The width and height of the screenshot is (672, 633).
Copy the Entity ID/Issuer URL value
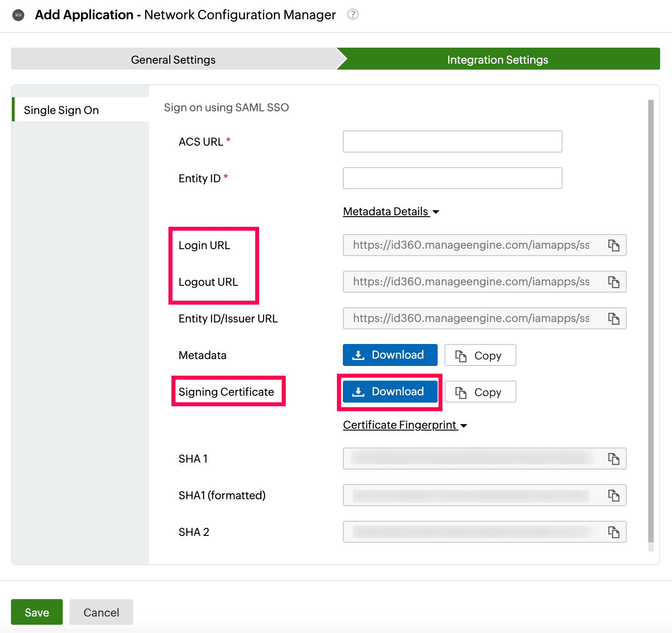(x=613, y=319)
